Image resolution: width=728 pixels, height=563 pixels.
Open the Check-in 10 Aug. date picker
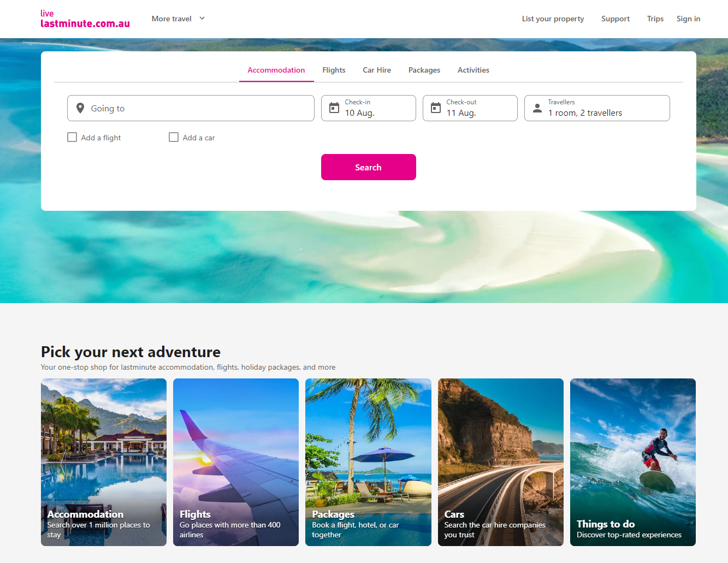(369, 108)
